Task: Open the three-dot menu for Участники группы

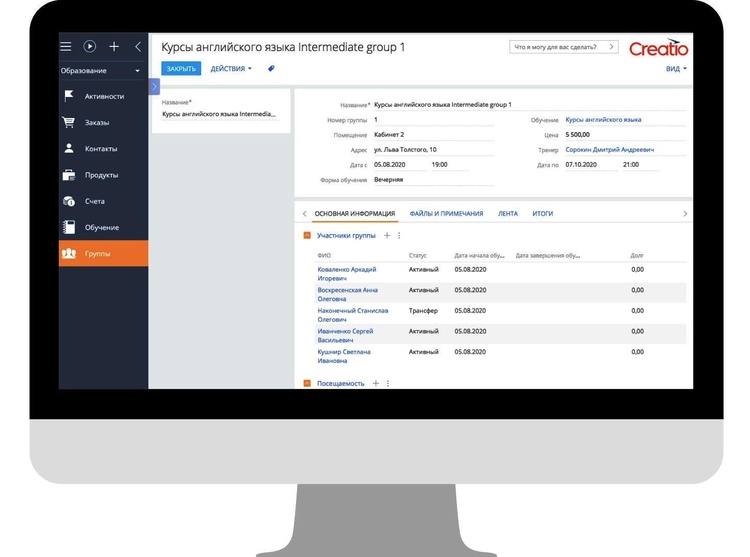Action: (x=399, y=235)
